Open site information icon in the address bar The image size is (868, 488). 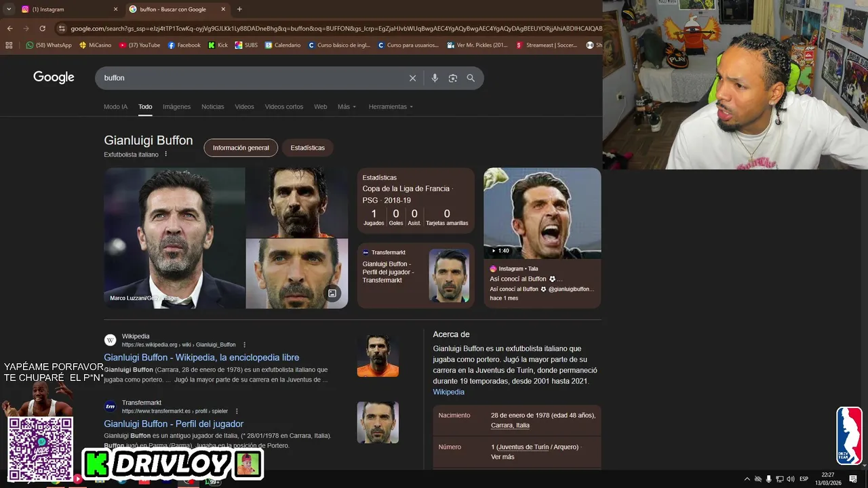tap(62, 28)
